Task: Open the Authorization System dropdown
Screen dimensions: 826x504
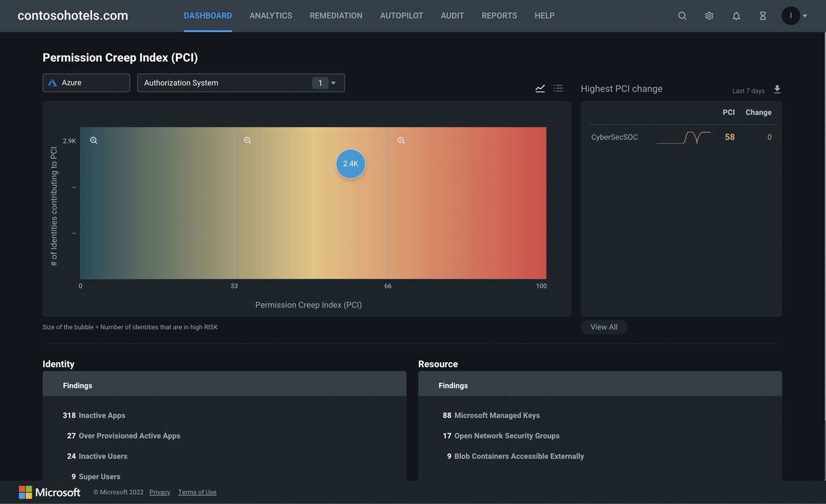Action: pos(241,83)
